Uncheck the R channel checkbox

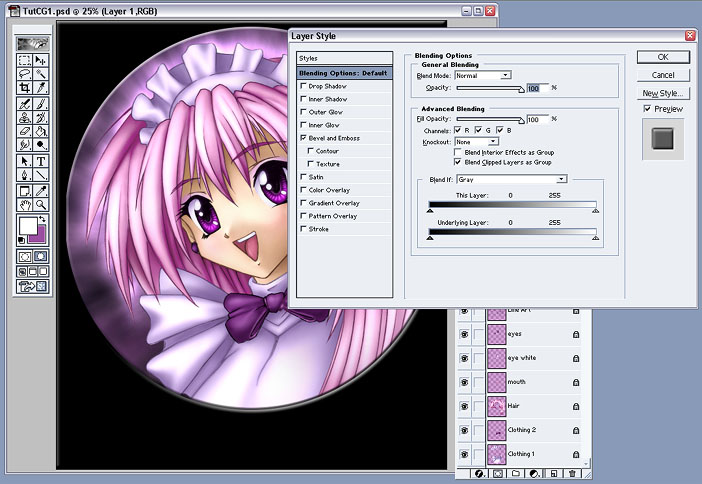458,130
